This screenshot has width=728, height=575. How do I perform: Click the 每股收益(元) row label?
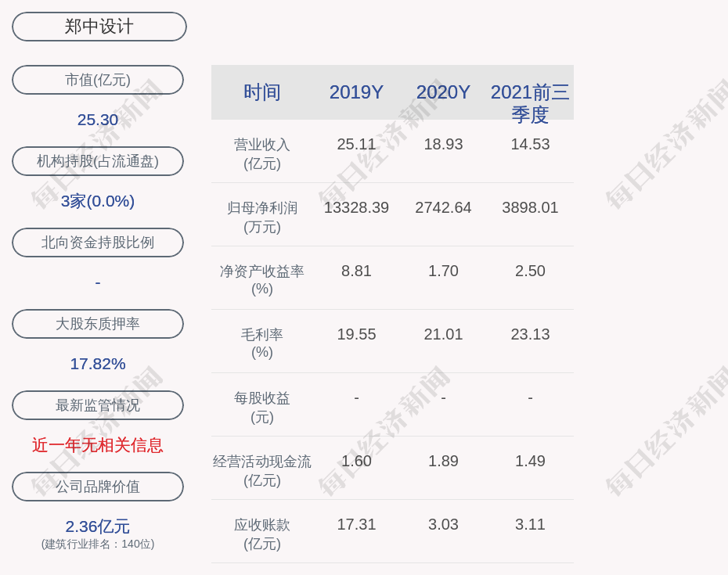tap(262, 407)
